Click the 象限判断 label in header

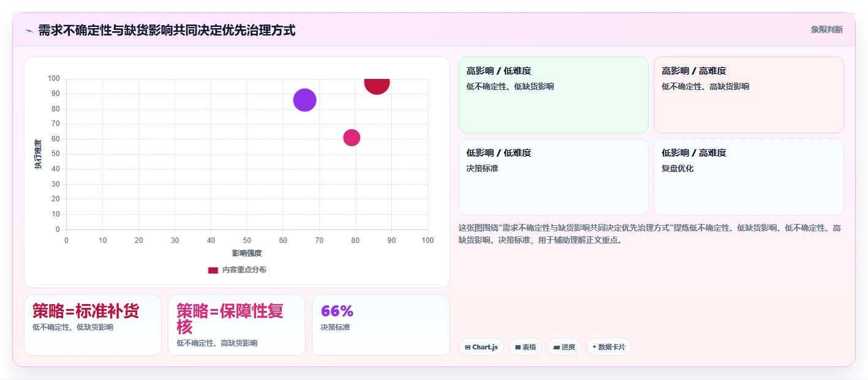(826, 29)
